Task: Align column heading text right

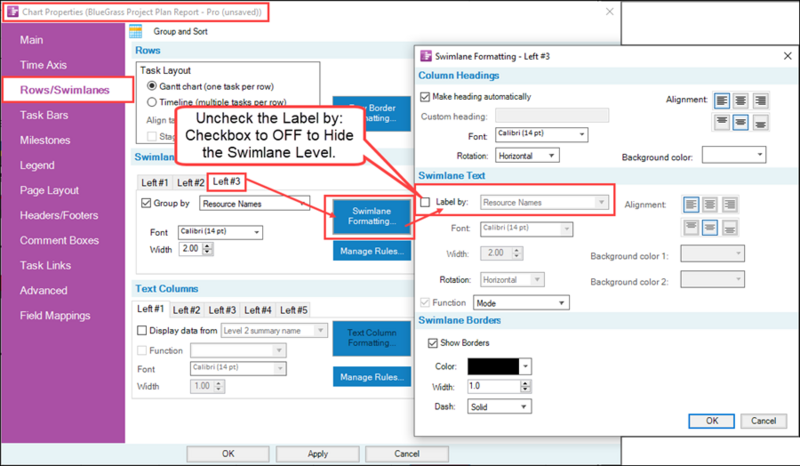Action: [760, 101]
